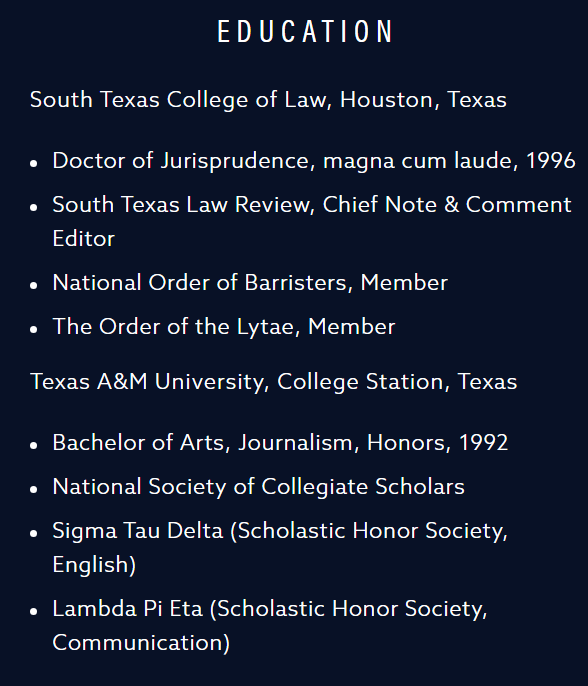
Task: Click Texas A&M University heading line
Action: point(273,382)
